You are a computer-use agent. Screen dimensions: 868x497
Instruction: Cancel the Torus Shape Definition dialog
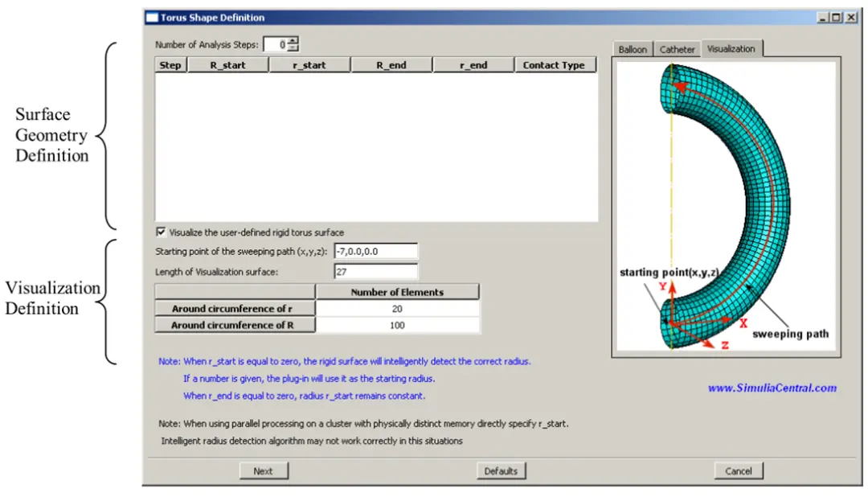pos(739,471)
